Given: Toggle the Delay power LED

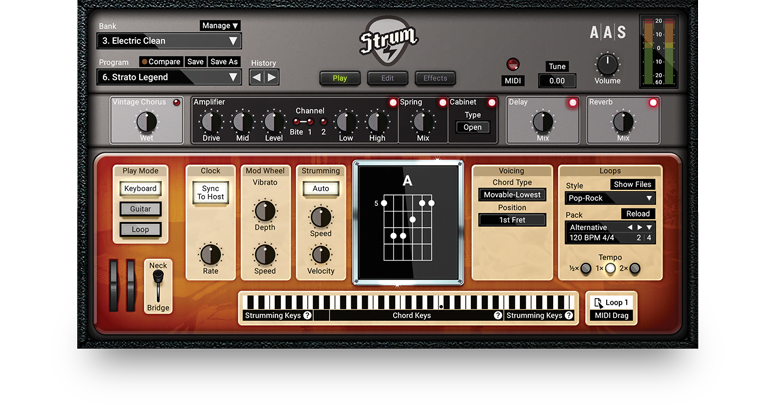Looking at the screenshot, I should [573, 103].
